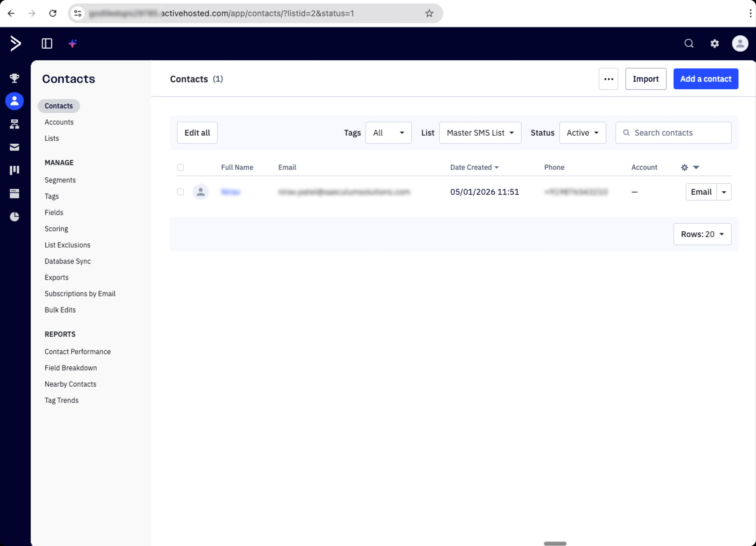Tick the checkbox on the contact row

coord(180,192)
